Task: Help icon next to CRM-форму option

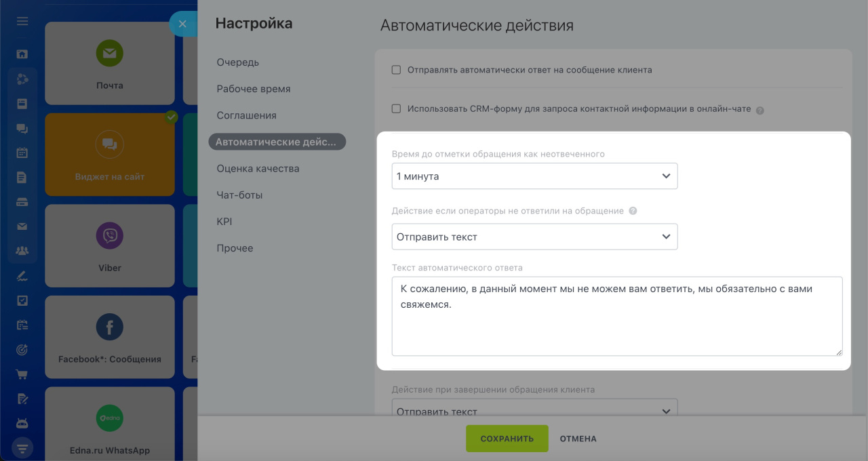Action: (759, 110)
